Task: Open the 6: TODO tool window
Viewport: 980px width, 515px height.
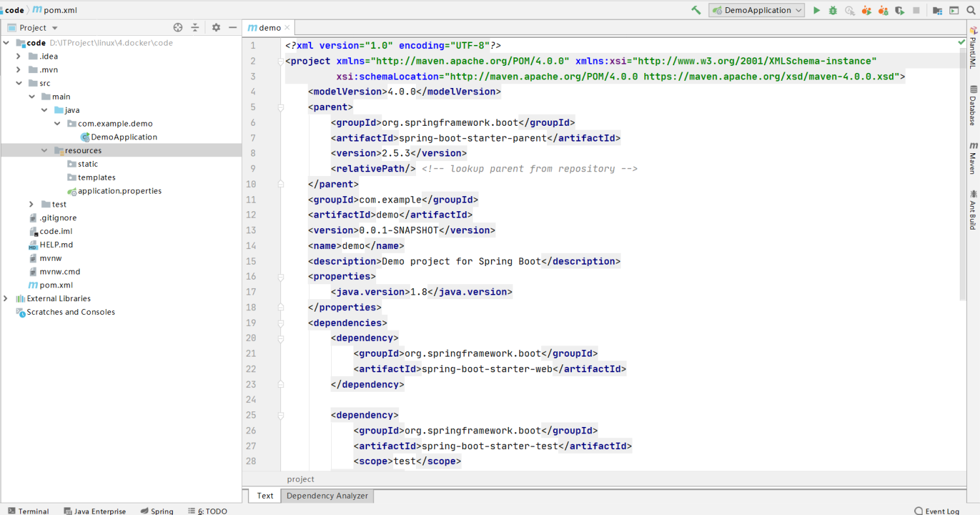Action: pos(207,511)
